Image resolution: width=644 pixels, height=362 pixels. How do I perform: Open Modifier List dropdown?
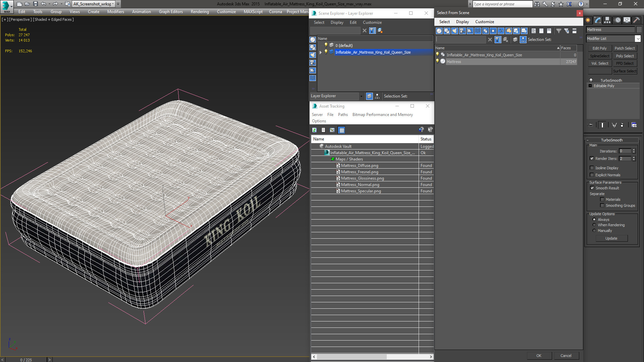point(638,39)
